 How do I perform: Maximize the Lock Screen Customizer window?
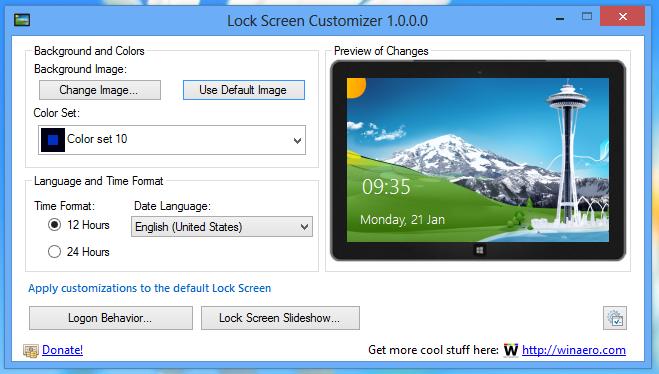click(x=587, y=17)
